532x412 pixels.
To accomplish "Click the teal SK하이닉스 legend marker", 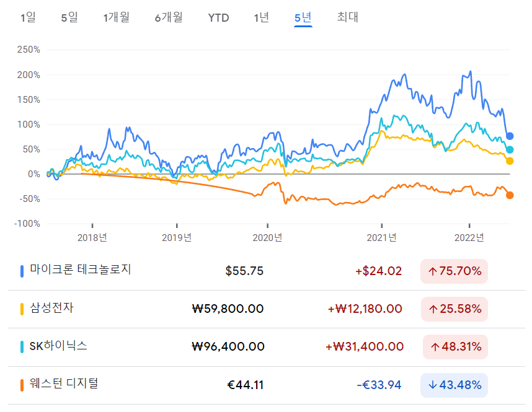I will click(x=22, y=347).
